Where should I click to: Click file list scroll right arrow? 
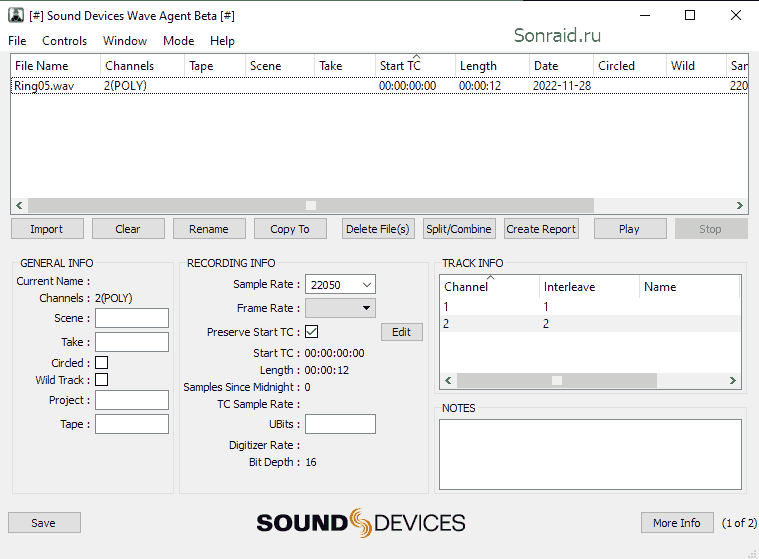[x=740, y=205]
